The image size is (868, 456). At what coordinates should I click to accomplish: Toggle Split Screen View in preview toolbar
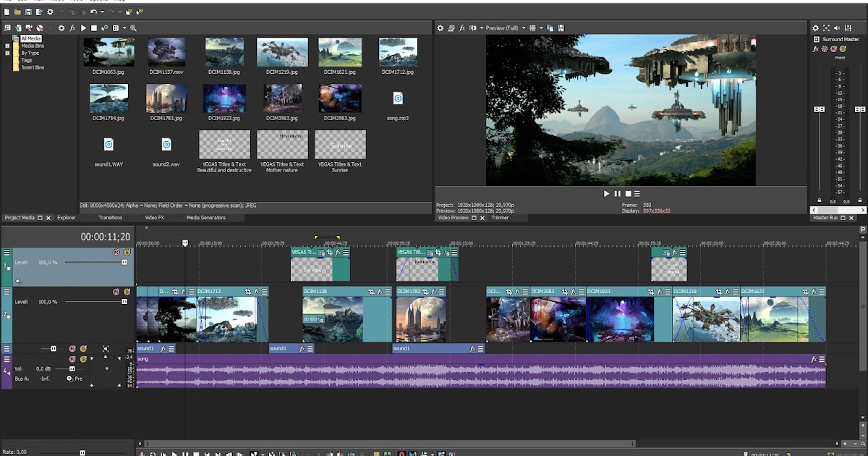[x=472, y=28]
